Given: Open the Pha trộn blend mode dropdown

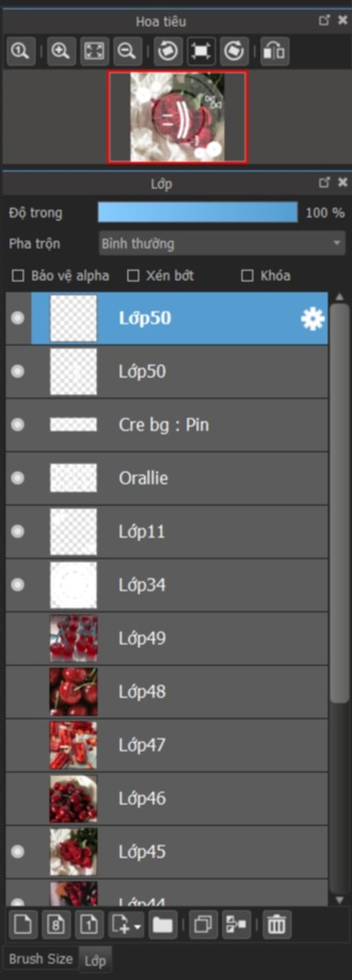Looking at the screenshot, I should (222, 244).
